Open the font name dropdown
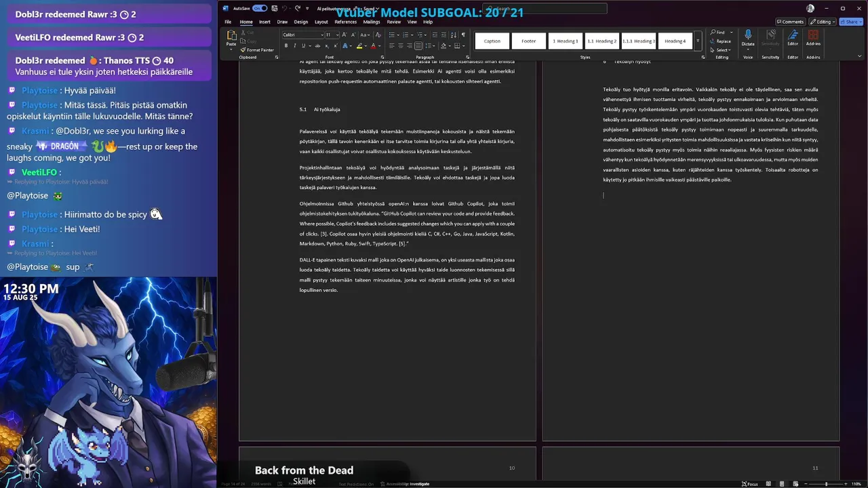This screenshot has width=868, height=488. coord(322,35)
